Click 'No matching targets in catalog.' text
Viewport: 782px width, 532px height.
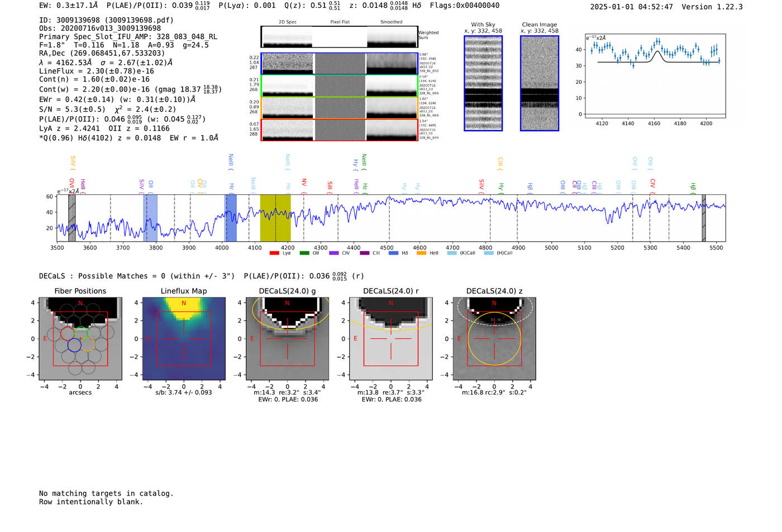pyautogui.click(x=106, y=493)
